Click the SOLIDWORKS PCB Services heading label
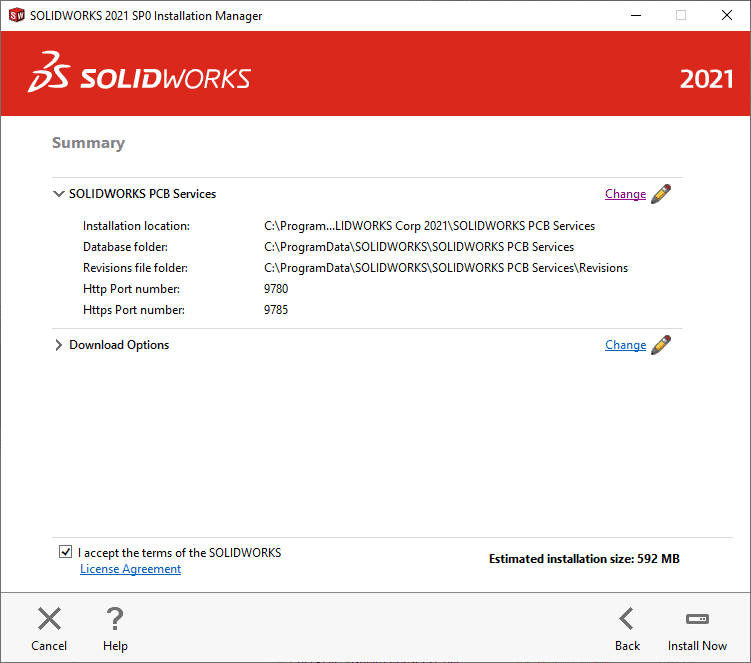 pos(143,194)
